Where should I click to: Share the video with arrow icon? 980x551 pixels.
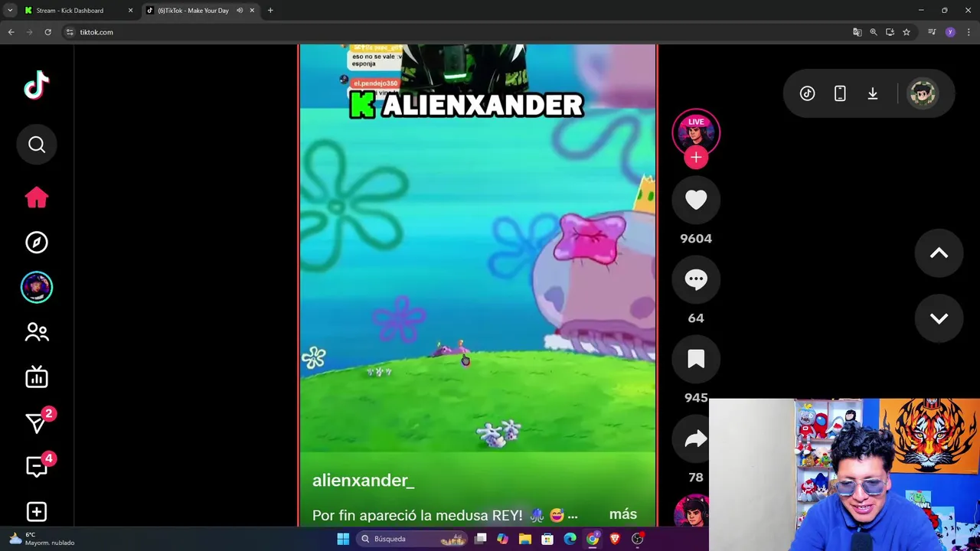[696, 439]
